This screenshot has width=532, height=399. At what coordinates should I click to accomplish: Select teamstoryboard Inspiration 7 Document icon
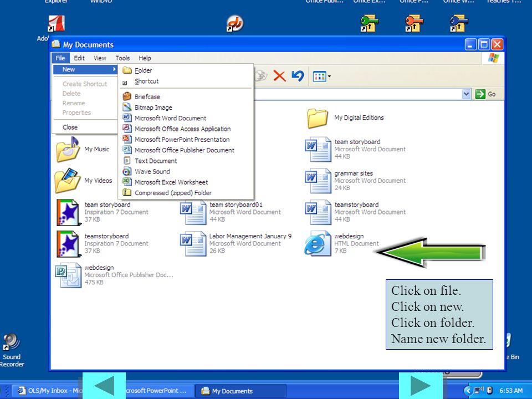tap(69, 244)
